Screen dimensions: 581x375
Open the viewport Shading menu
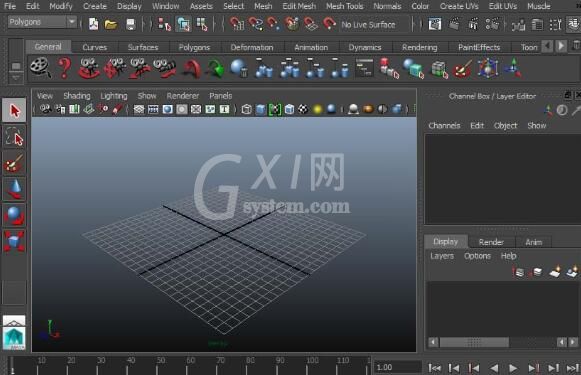(x=77, y=96)
